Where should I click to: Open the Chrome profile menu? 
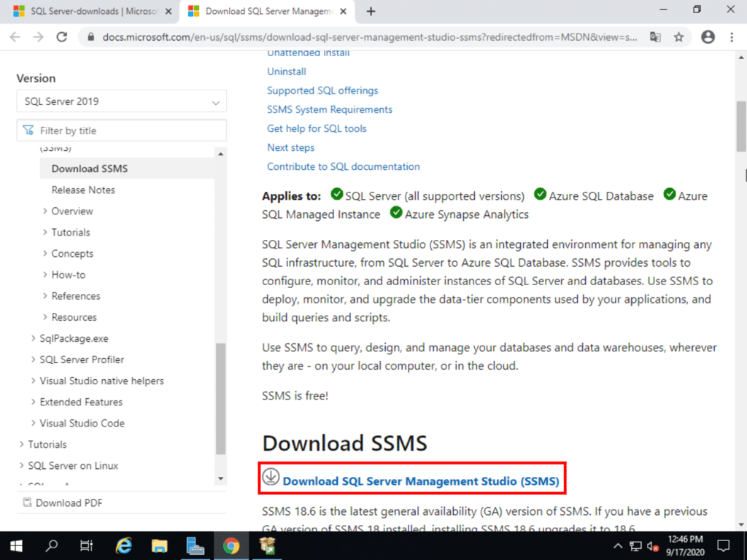[x=706, y=36]
